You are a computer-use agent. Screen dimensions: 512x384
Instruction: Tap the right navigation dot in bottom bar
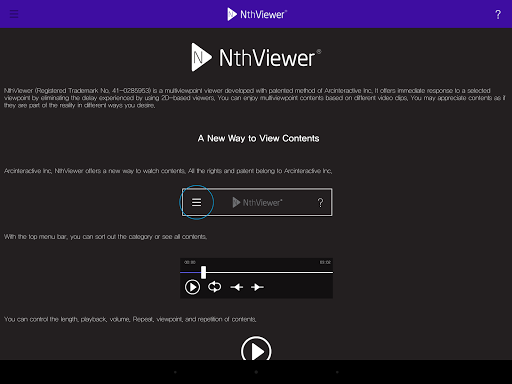(x=337, y=372)
